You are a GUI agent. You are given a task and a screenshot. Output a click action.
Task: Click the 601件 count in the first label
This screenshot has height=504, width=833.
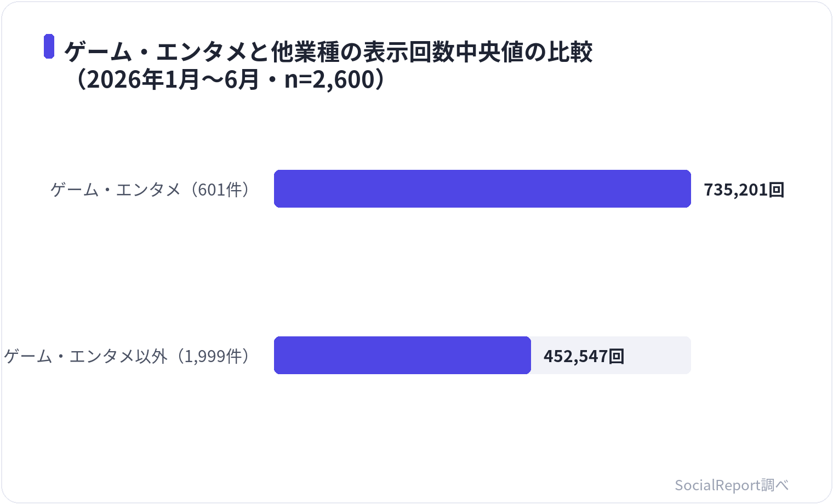coord(220,190)
